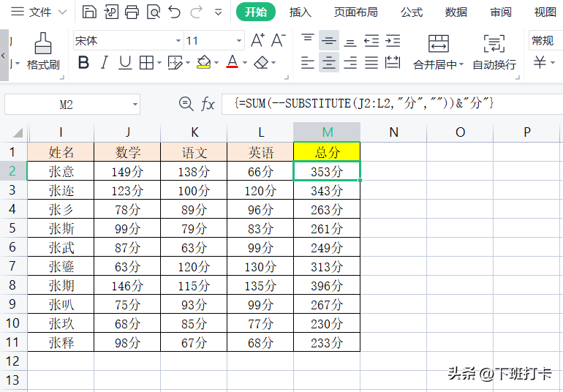The width and height of the screenshot is (563, 392).
Task: Align text right
Action: tap(350, 62)
